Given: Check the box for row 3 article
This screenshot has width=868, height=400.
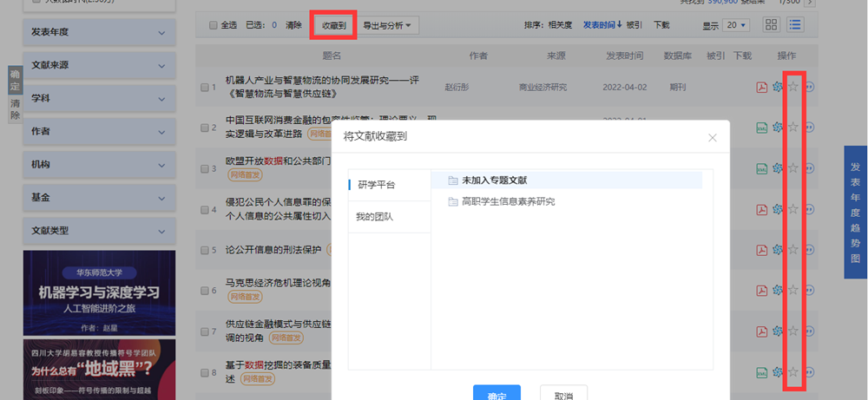Looking at the screenshot, I should (x=204, y=168).
